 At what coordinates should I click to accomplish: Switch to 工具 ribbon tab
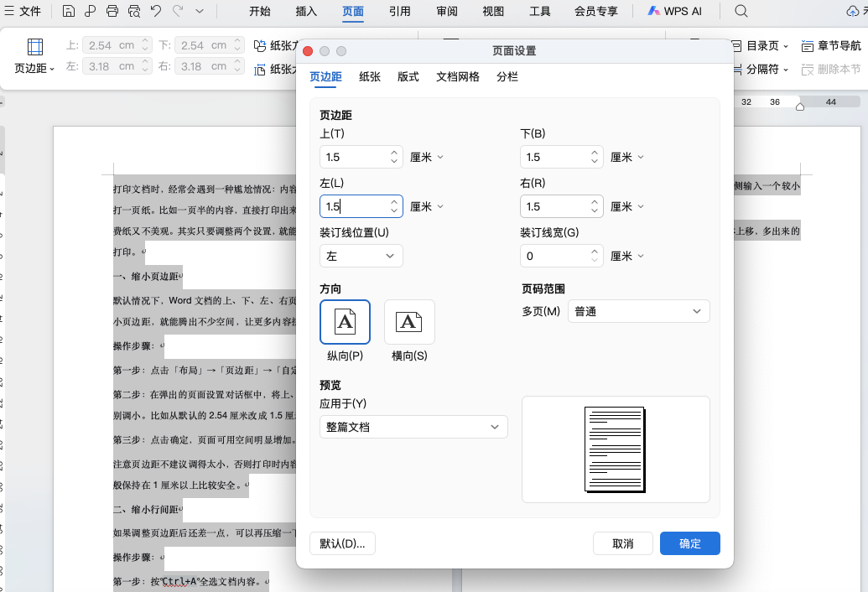click(540, 11)
